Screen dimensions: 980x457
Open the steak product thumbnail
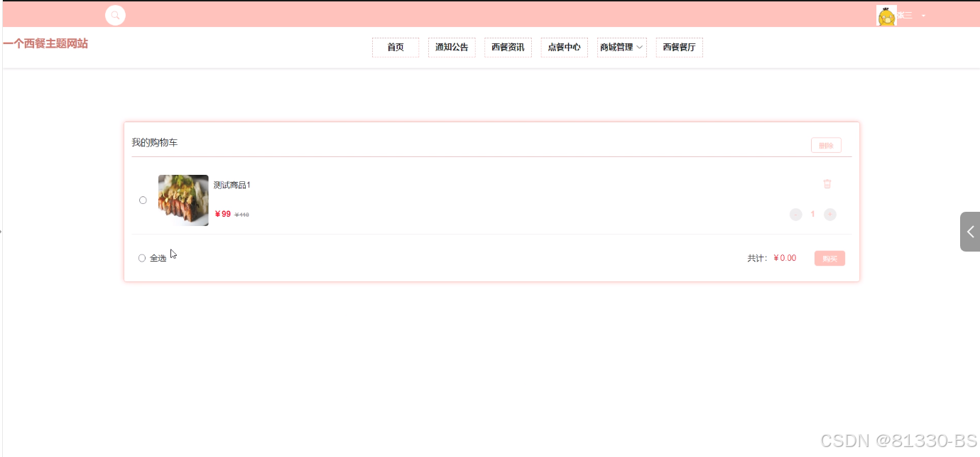coord(183,200)
